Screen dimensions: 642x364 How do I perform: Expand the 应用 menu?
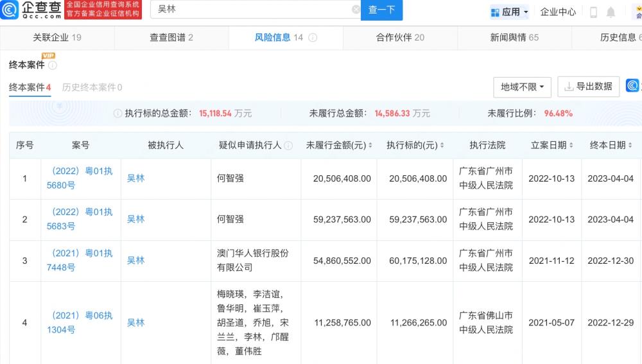point(510,12)
